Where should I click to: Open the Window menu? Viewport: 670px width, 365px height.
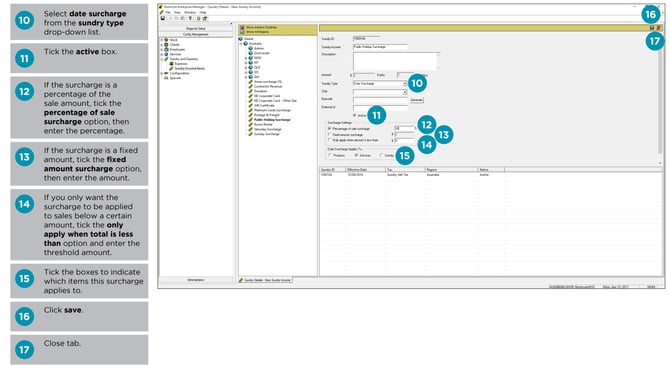pyautogui.click(x=190, y=12)
